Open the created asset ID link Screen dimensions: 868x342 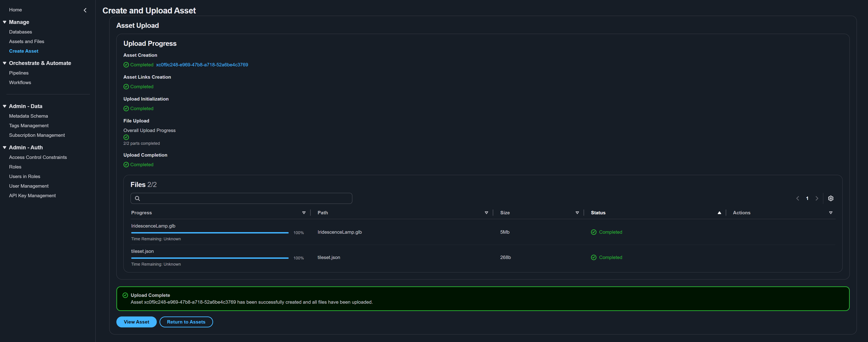tap(202, 65)
